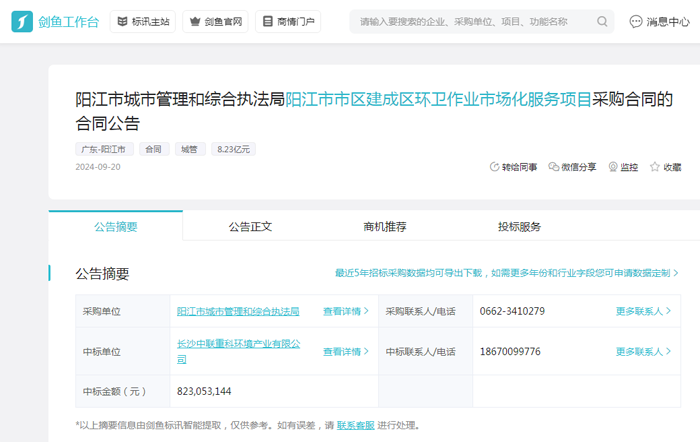Click 转给同事 forward icon

click(x=495, y=167)
